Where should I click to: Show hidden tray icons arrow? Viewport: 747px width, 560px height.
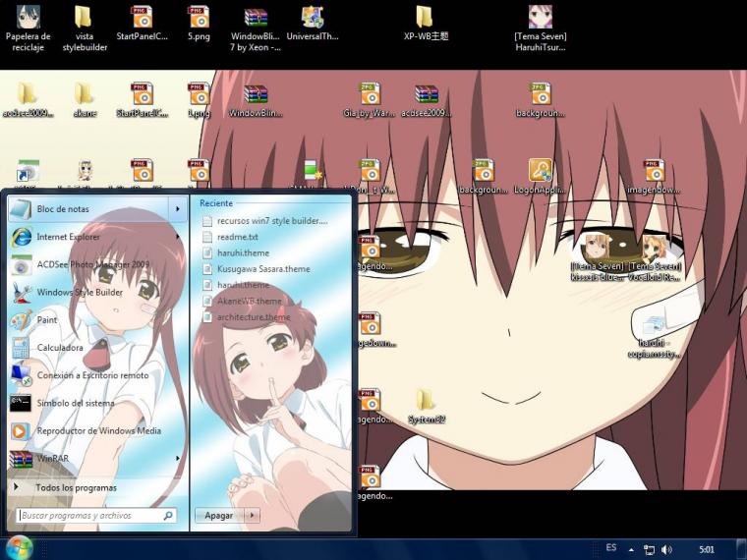[631, 549]
